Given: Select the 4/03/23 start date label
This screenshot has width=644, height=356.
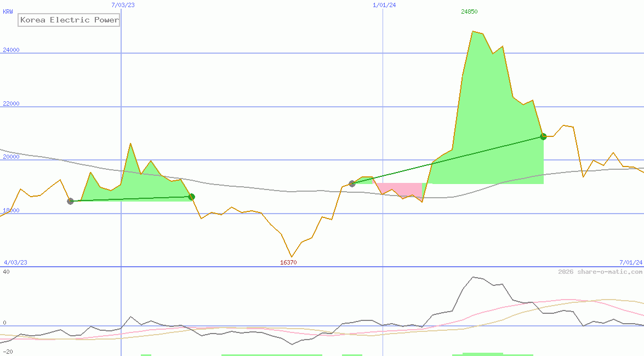Looking at the screenshot, I should (x=15, y=262).
